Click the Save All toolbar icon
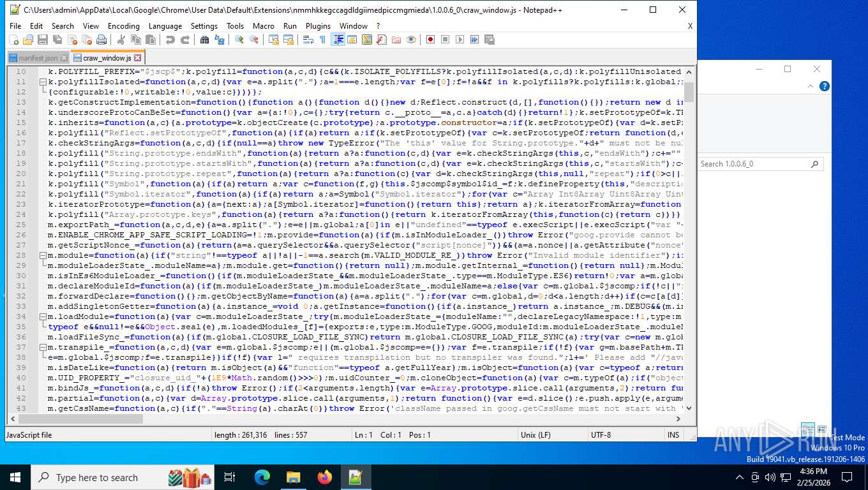The image size is (868, 490). coord(57,40)
